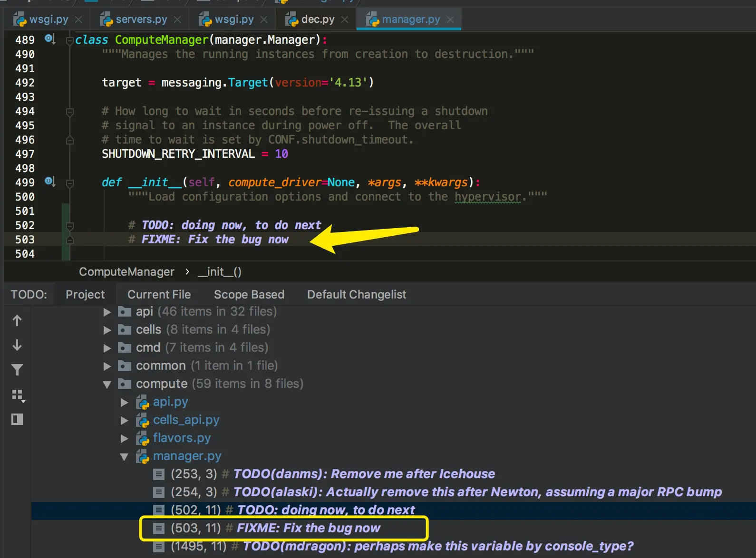Go to next TODO with down arrow
Screen dimensions: 756x558
[x=17, y=345]
